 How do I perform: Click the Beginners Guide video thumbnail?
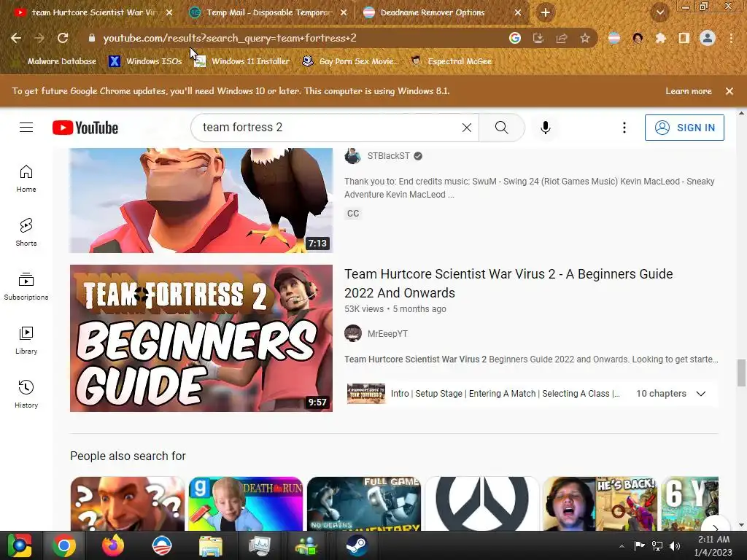(201, 338)
